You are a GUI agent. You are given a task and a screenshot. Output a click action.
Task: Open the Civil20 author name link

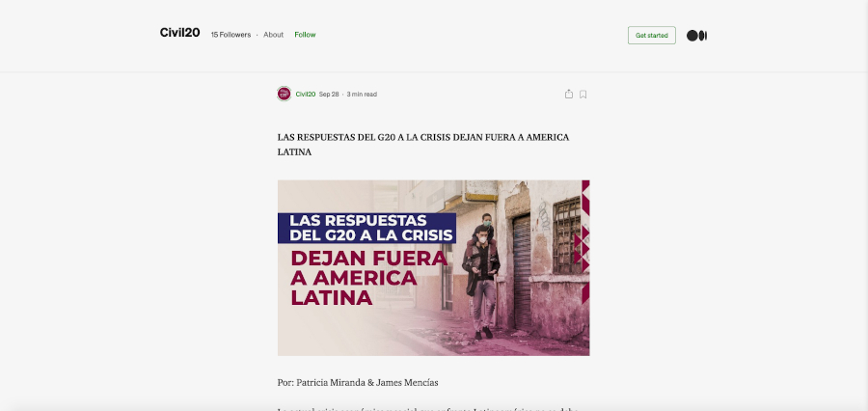305,95
